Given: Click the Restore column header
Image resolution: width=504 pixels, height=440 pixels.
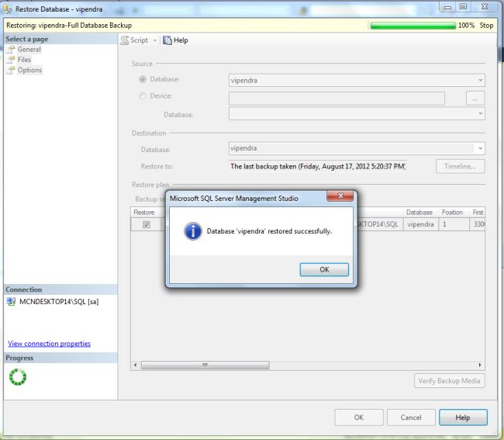Looking at the screenshot, I should click(x=144, y=213).
